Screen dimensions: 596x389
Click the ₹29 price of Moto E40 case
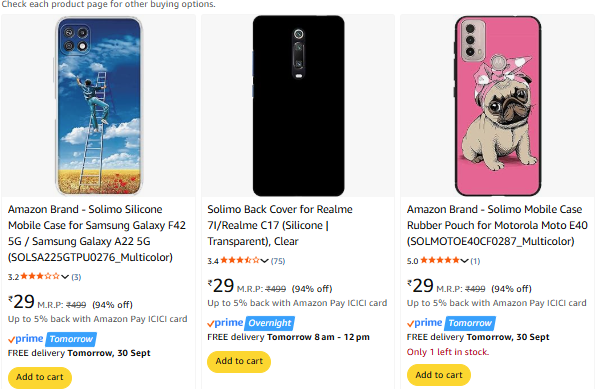[x=420, y=286]
